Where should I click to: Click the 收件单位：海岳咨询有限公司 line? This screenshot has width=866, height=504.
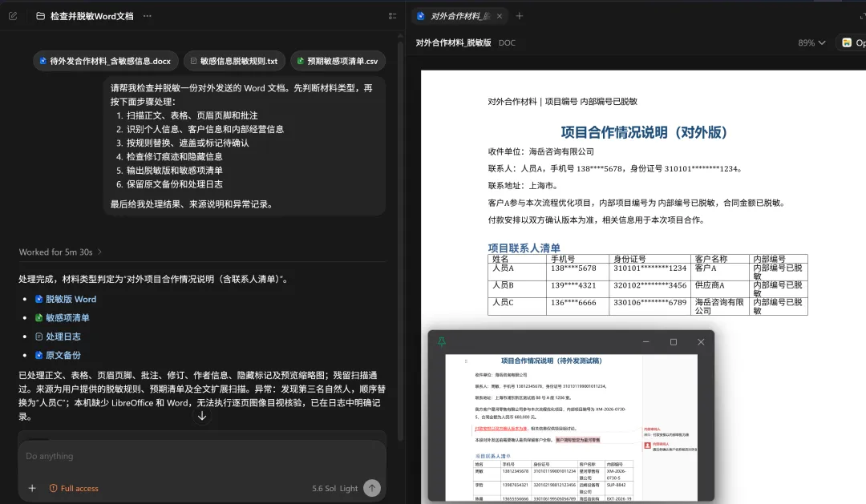coord(541,151)
